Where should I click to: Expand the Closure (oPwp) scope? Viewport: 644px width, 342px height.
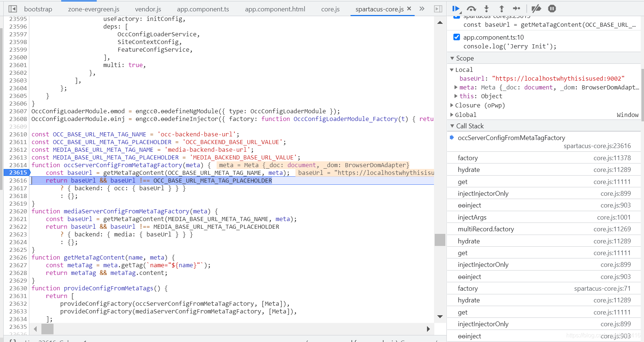[x=452, y=105]
